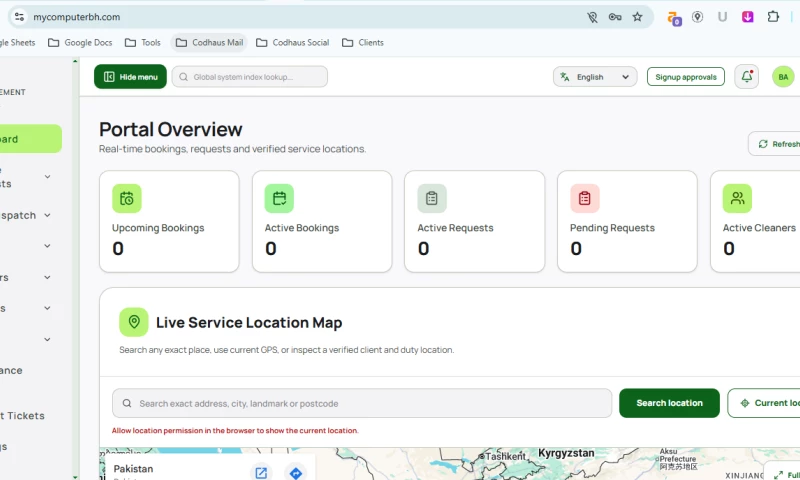Click the Pending Requests red clipboard icon
Image resolution: width=800 pixels, height=480 pixels.
click(585, 198)
